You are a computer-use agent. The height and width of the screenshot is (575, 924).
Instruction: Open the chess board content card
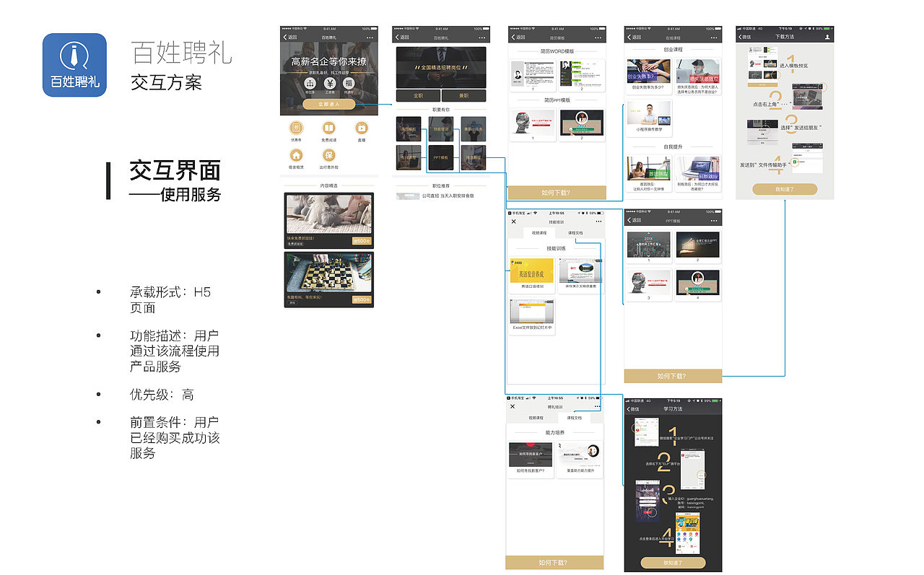(329, 279)
